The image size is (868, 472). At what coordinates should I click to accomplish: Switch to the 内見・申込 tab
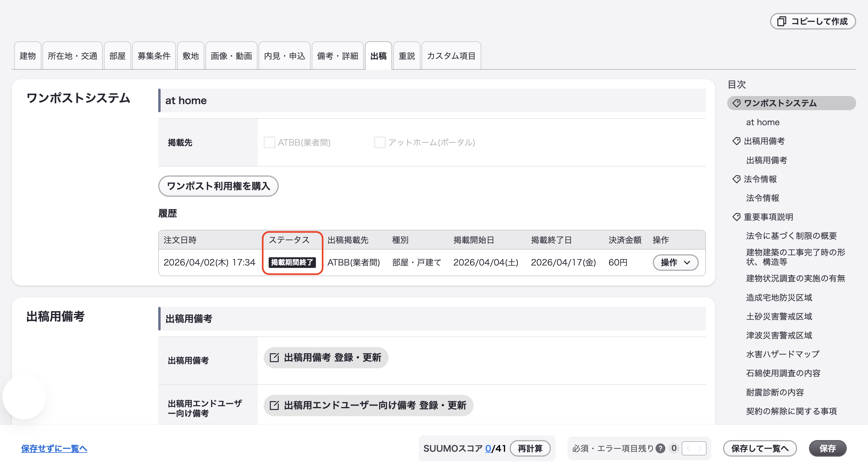[x=284, y=56]
